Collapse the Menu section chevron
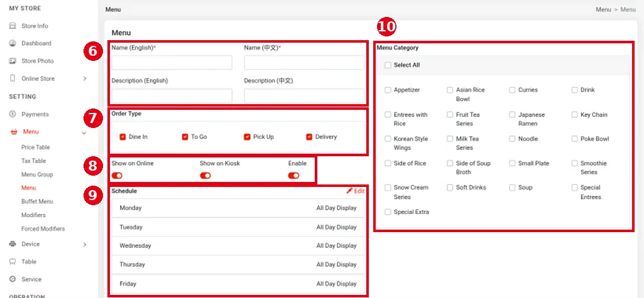 [x=84, y=132]
